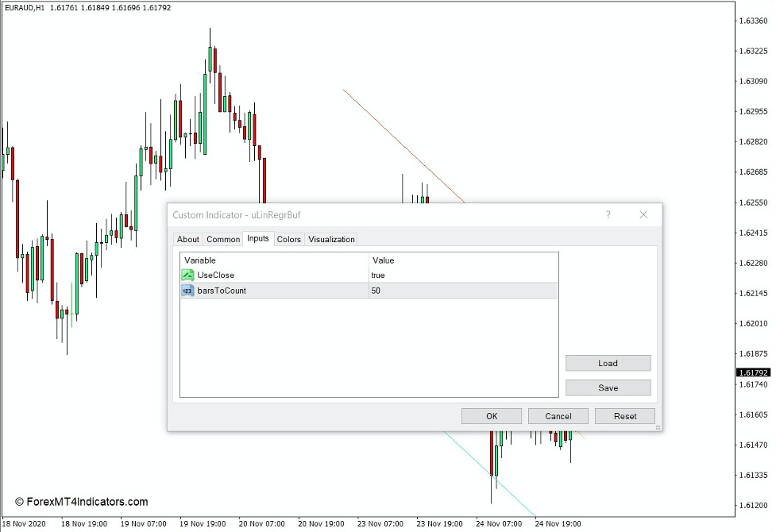Click the barsToCount 123 numeric icon

coord(186,291)
